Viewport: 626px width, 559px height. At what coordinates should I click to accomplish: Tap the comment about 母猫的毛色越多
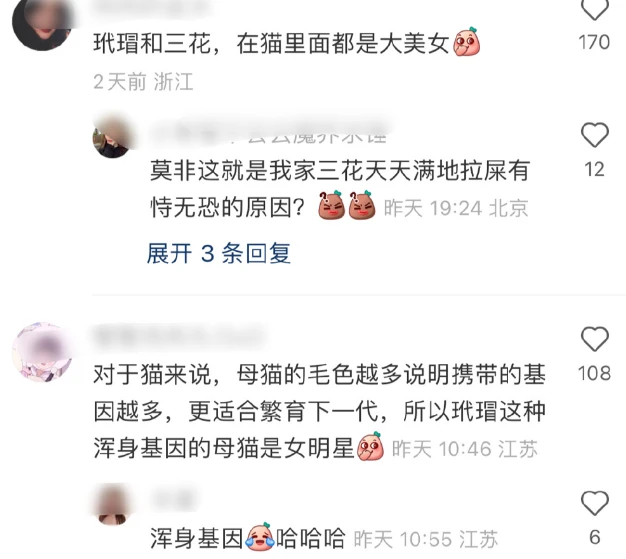click(x=319, y=411)
